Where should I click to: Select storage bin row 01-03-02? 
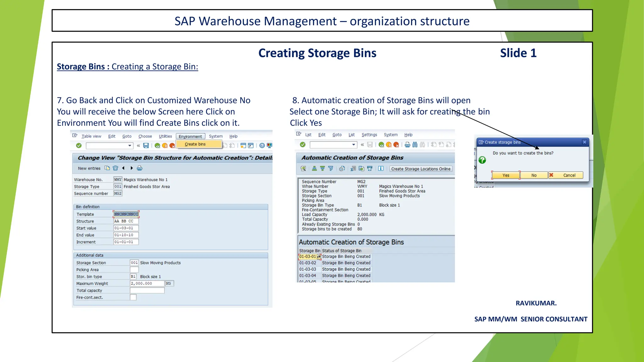coord(335,263)
